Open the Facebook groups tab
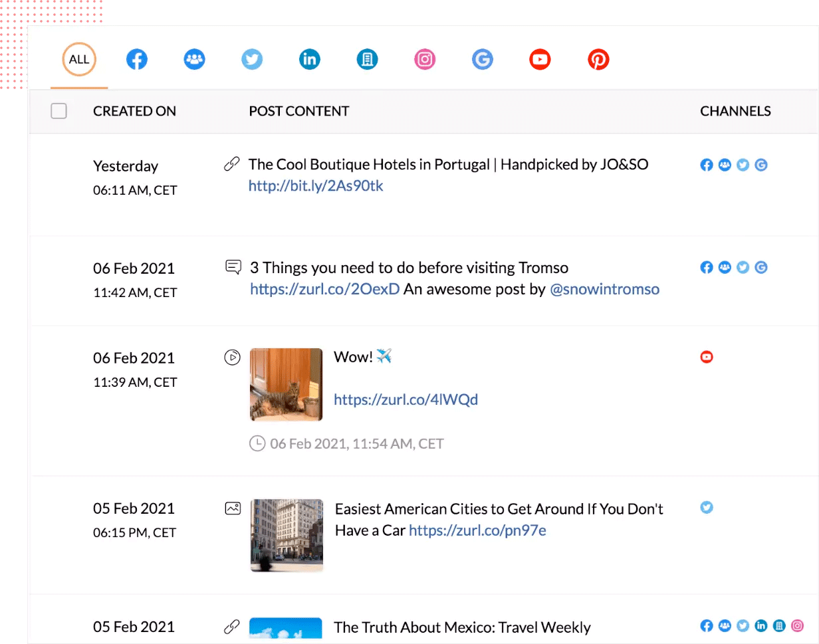 [x=194, y=60]
